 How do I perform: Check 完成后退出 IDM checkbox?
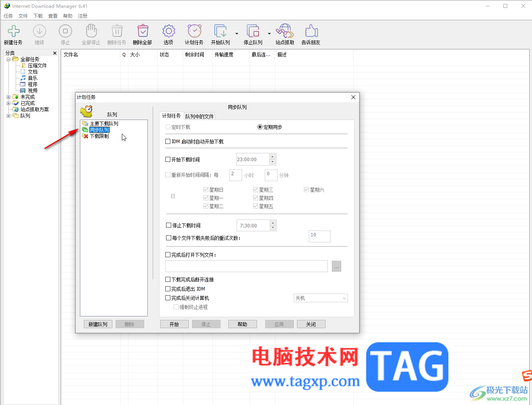(x=168, y=289)
